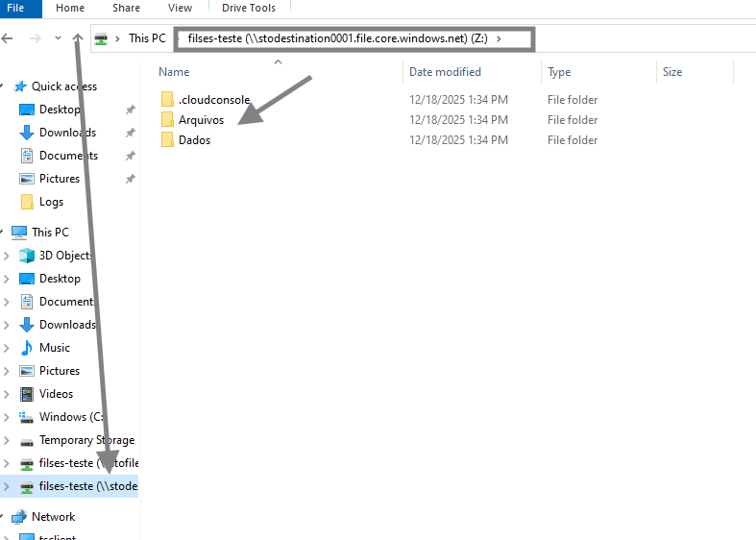Open the Arquivos folder
This screenshot has height=540, width=756.
(201, 120)
